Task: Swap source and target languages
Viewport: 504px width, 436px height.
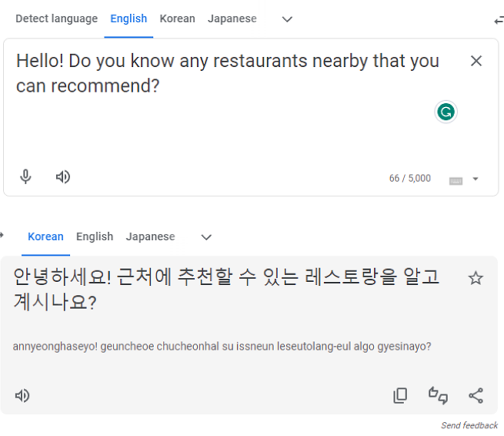Action: (499, 20)
